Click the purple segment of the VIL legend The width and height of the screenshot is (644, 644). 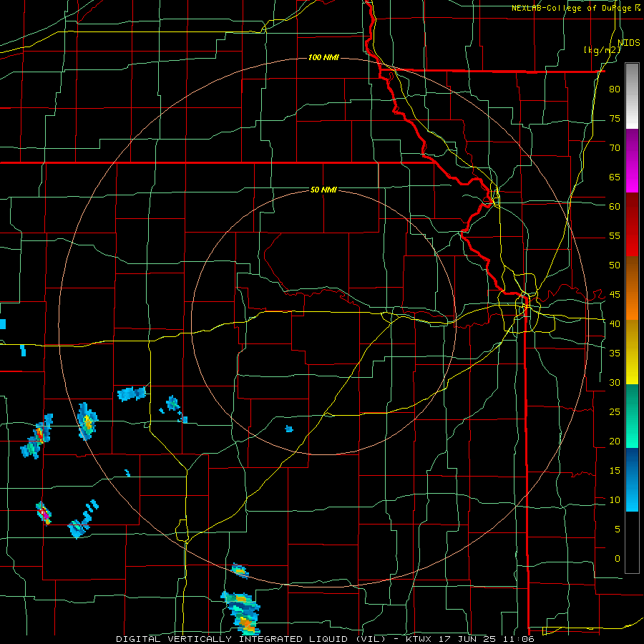[632, 160]
